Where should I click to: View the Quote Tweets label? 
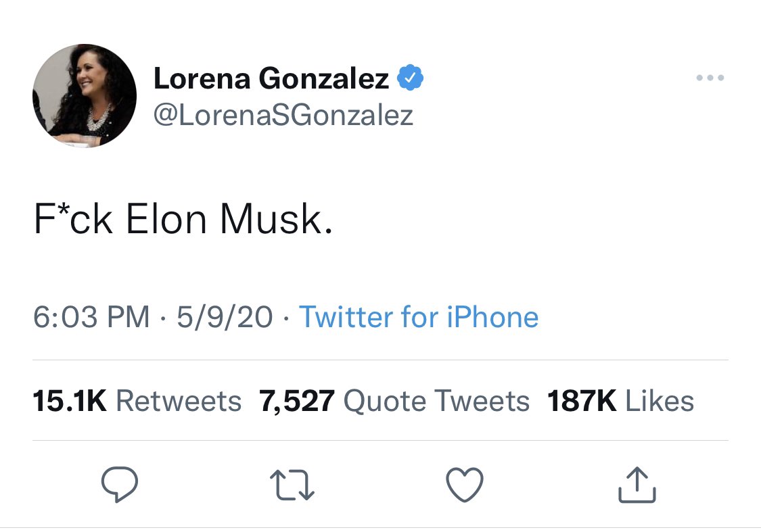pos(436,401)
